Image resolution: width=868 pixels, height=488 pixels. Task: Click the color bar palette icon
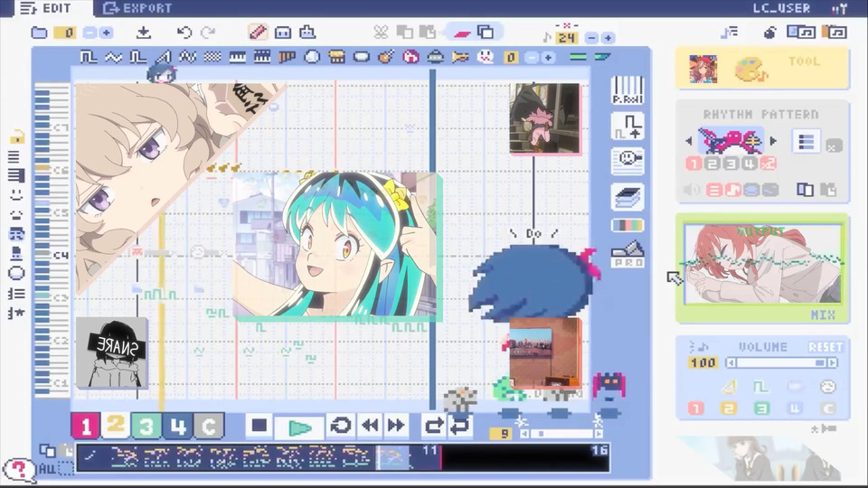coord(627,225)
